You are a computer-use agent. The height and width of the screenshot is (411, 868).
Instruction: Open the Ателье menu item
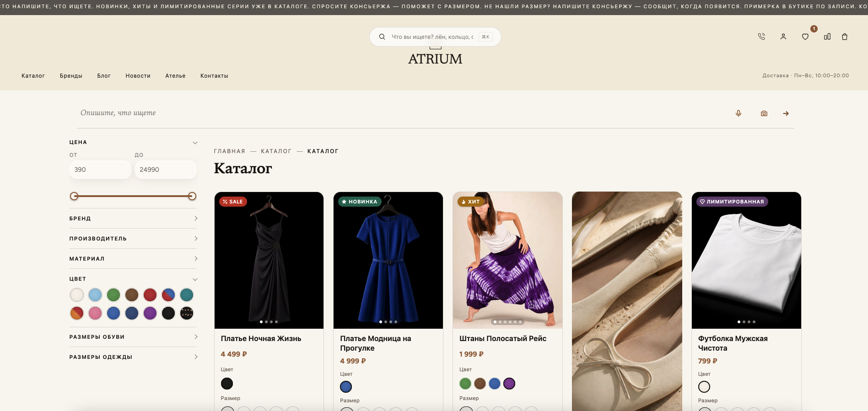pos(175,76)
